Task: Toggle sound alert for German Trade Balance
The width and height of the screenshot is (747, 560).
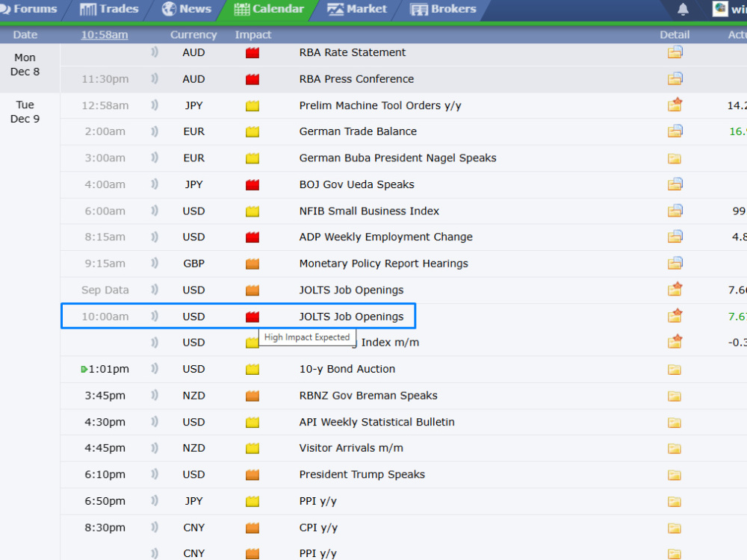Action: click(x=155, y=131)
